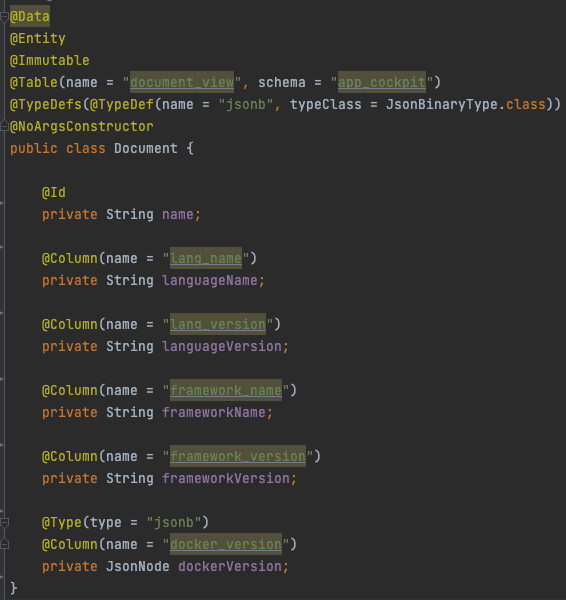Click the JsonNode type name
This screenshot has height=600, width=566.
tap(137, 566)
